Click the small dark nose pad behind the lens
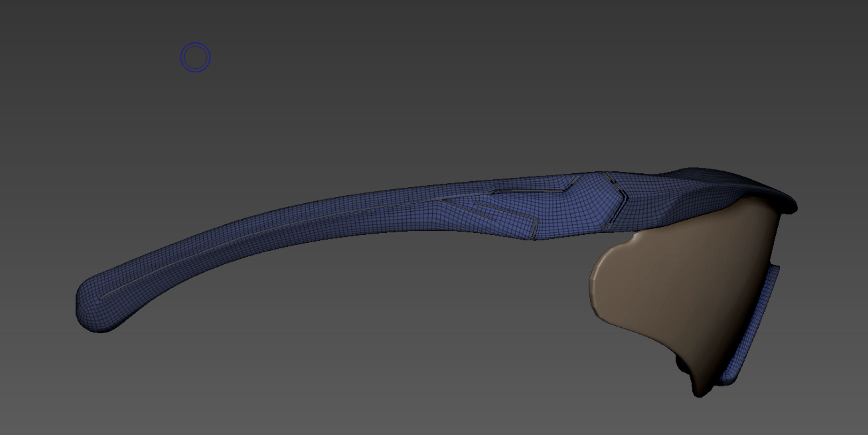868x435 pixels. click(x=681, y=365)
